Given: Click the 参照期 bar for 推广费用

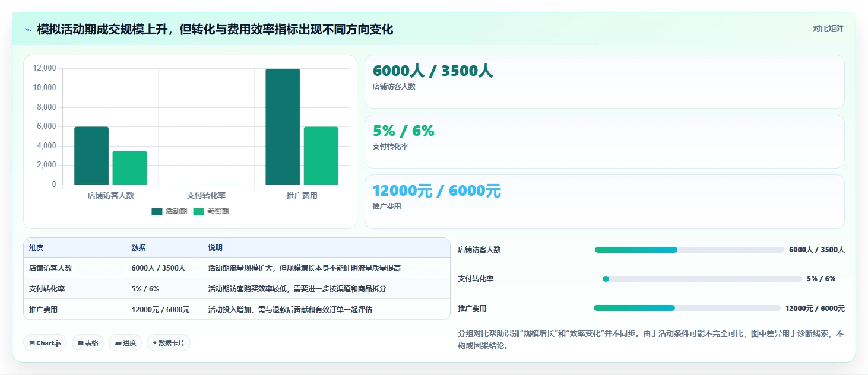Looking at the screenshot, I should tap(321, 155).
